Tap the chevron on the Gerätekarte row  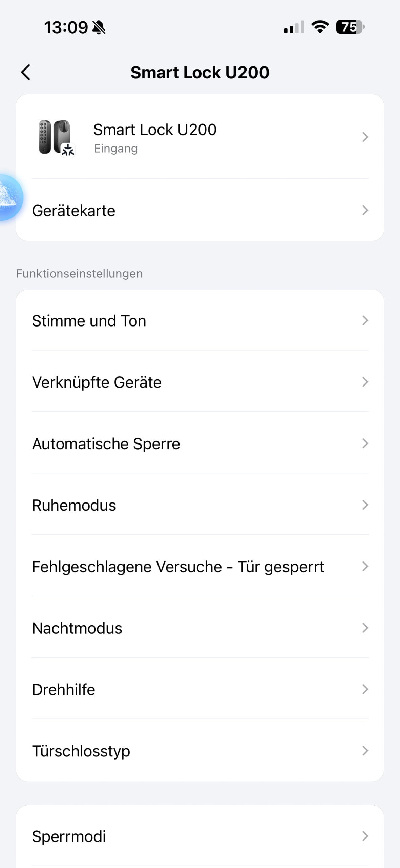click(365, 210)
